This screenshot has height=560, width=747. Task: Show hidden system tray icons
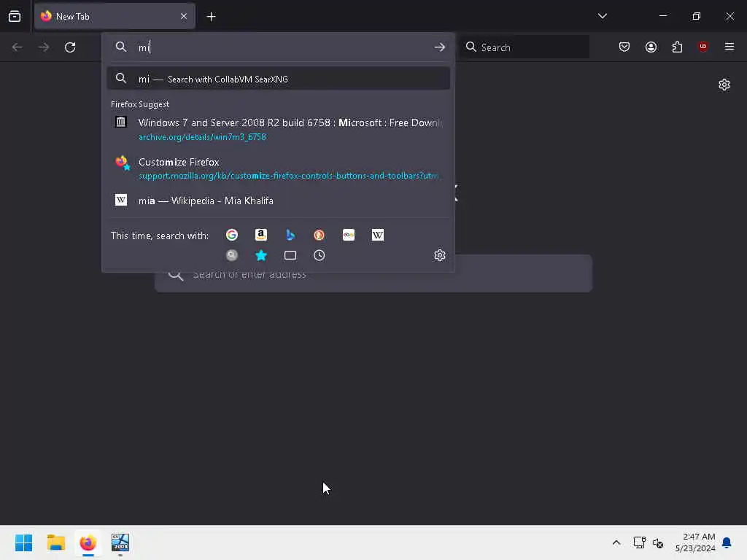616,542
